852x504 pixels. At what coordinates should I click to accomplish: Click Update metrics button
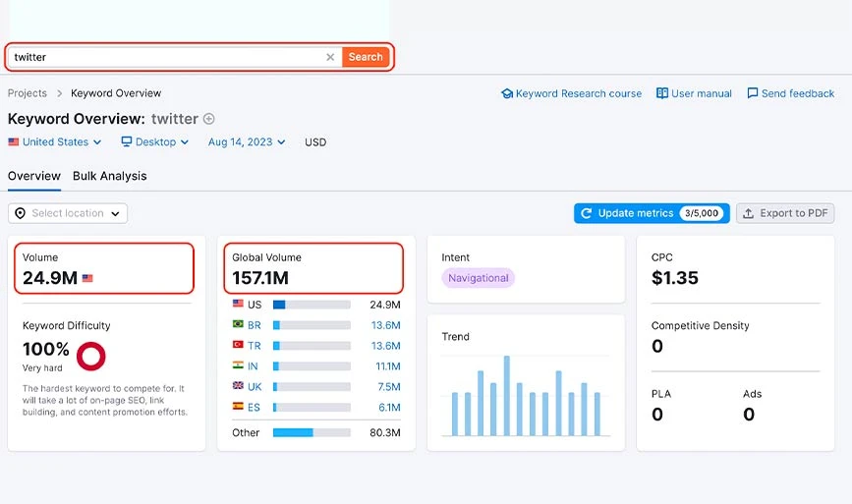[x=652, y=213]
